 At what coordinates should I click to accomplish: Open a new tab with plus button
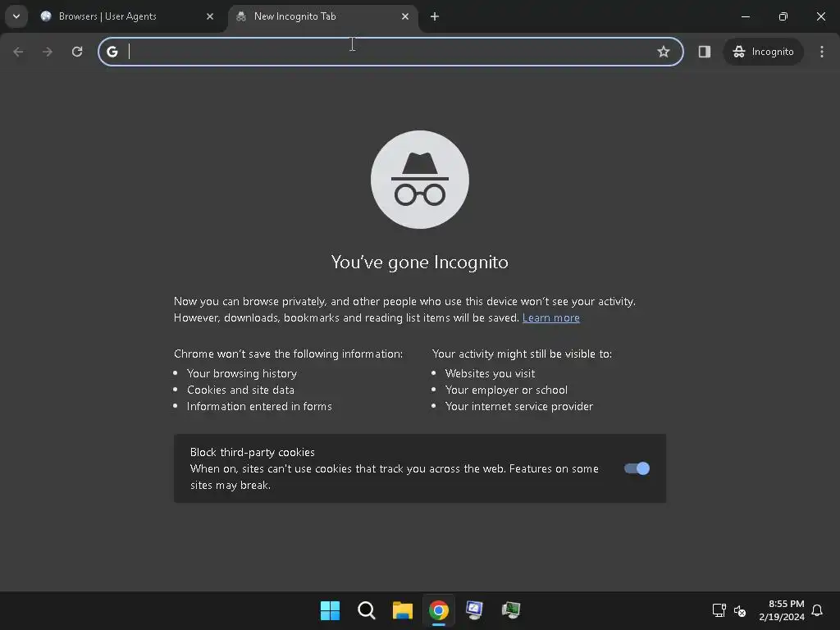click(x=435, y=16)
